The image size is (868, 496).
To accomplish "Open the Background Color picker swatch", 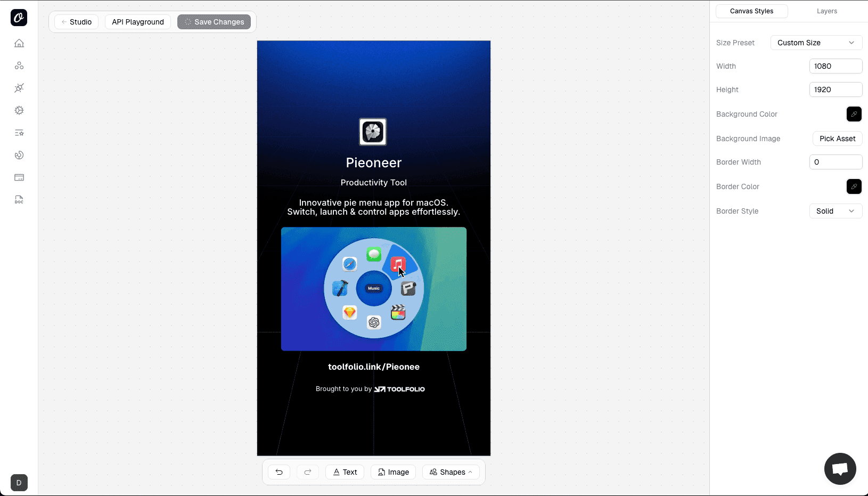I will tap(854, 114).
